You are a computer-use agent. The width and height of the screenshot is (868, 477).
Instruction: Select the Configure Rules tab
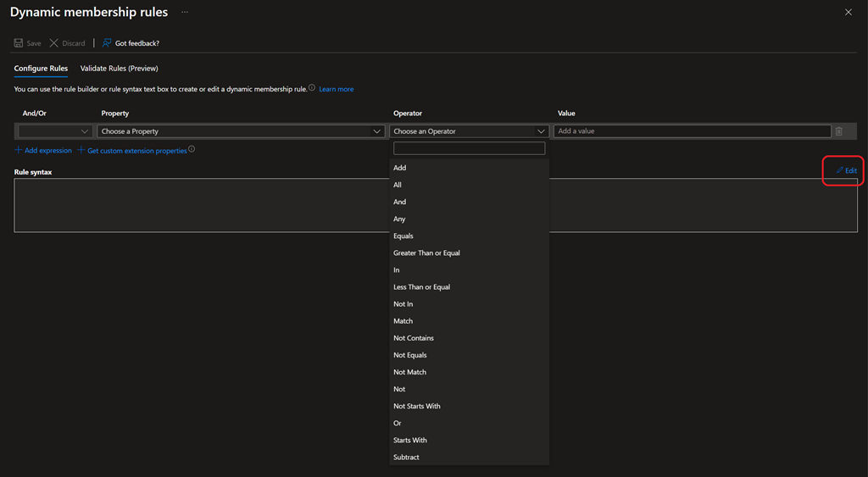click(41, 69)
